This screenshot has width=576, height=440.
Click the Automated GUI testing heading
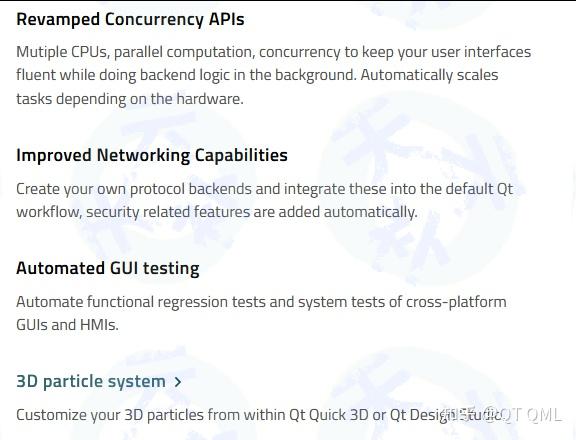click(x=108, y=268)
